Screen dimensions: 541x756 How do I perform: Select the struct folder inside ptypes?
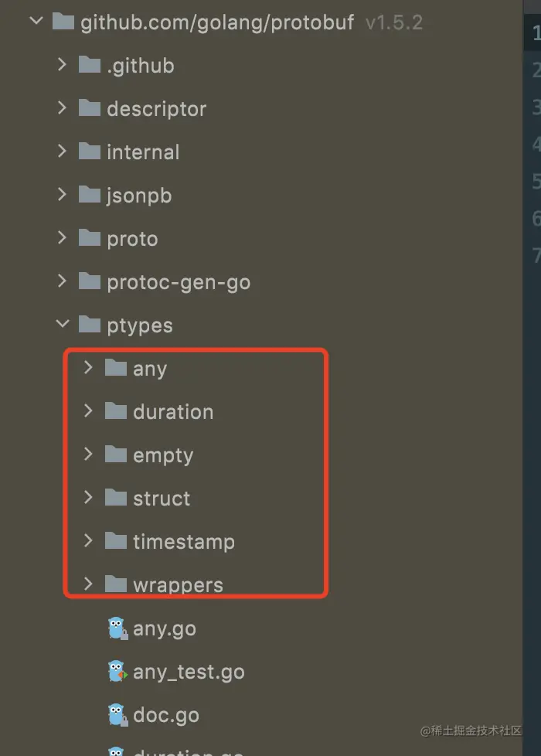pyautogui.click(x=163, y=498)
